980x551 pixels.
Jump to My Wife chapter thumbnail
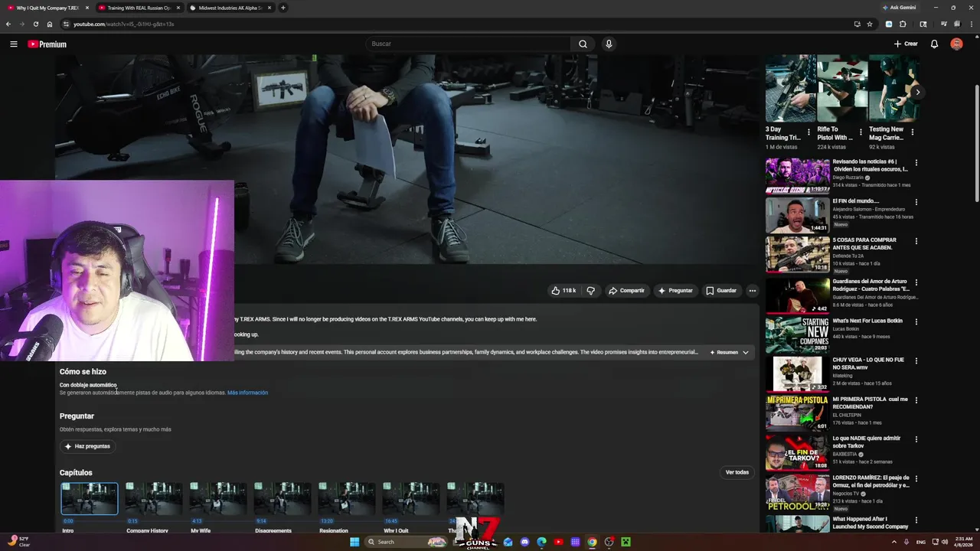coord(218,499)
